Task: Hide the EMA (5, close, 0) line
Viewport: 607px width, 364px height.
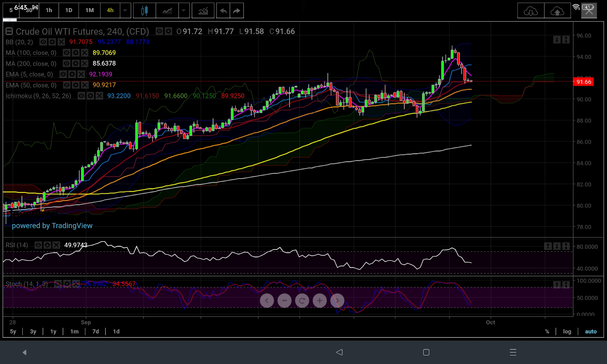Action: pos(63,74)
